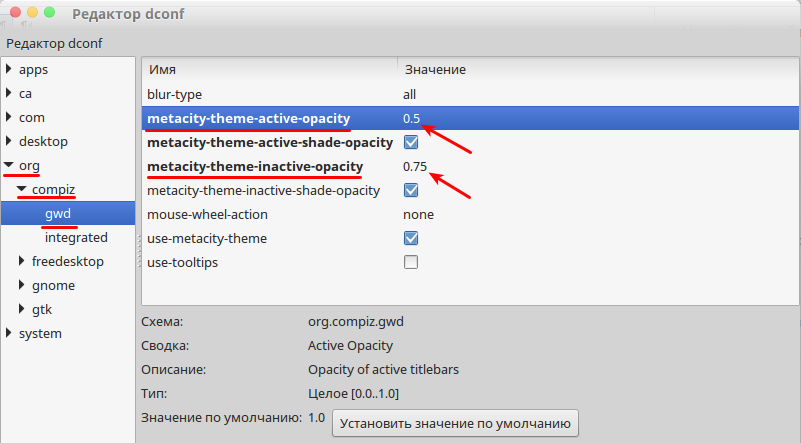Viewport: 801px width, 443px height.
Task: Select the blur-type row
Action: click(470, 94)
